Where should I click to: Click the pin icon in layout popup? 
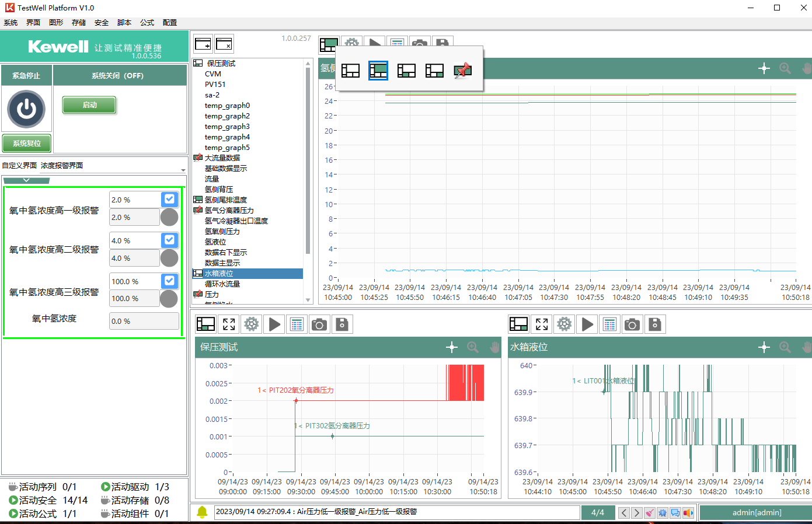point(462,71)
